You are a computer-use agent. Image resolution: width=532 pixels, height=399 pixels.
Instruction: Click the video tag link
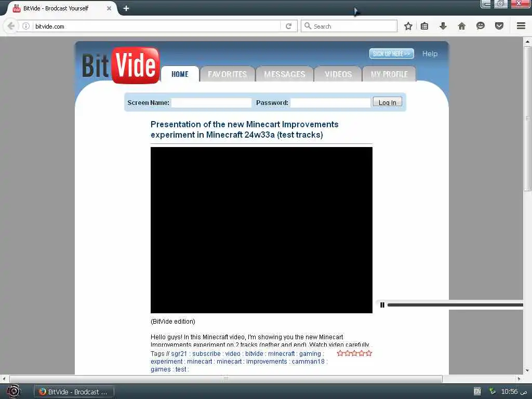[233, 353]
